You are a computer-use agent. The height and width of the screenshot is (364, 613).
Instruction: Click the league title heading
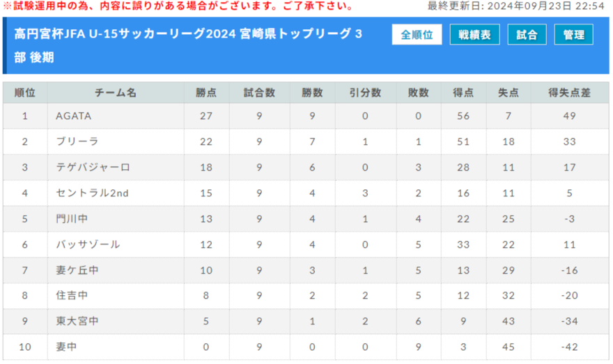click(189, 46)
